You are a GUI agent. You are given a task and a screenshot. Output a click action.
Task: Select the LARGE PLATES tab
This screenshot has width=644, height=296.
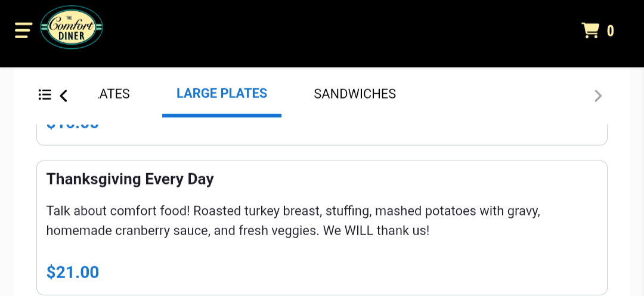click(222, 93)
